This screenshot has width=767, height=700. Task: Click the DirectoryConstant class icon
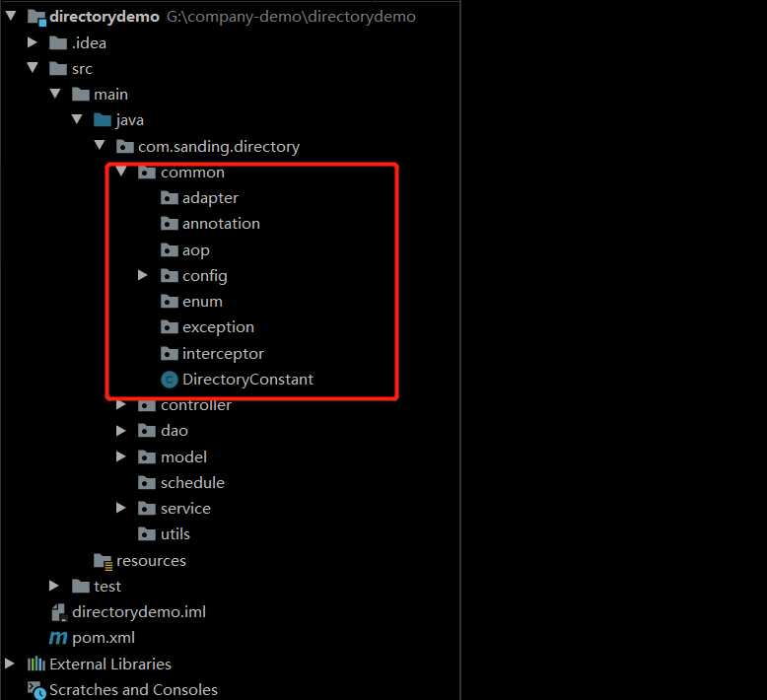click(170, 380)
